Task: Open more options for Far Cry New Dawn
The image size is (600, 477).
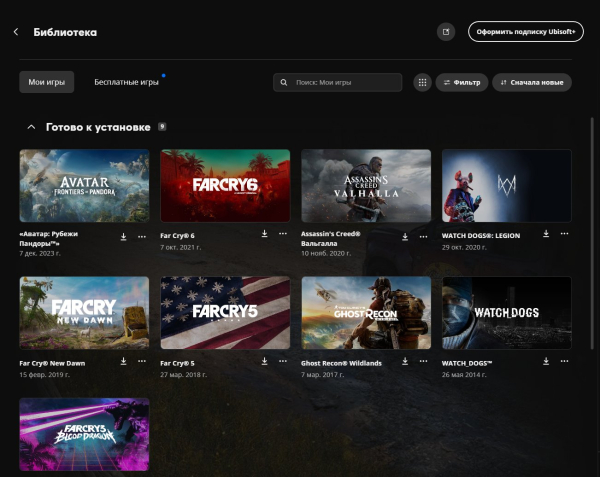Action: point(142,361)
